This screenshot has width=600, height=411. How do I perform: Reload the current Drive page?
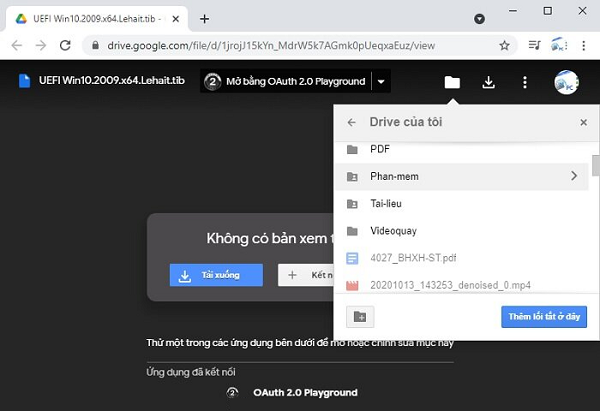(65, 46)
